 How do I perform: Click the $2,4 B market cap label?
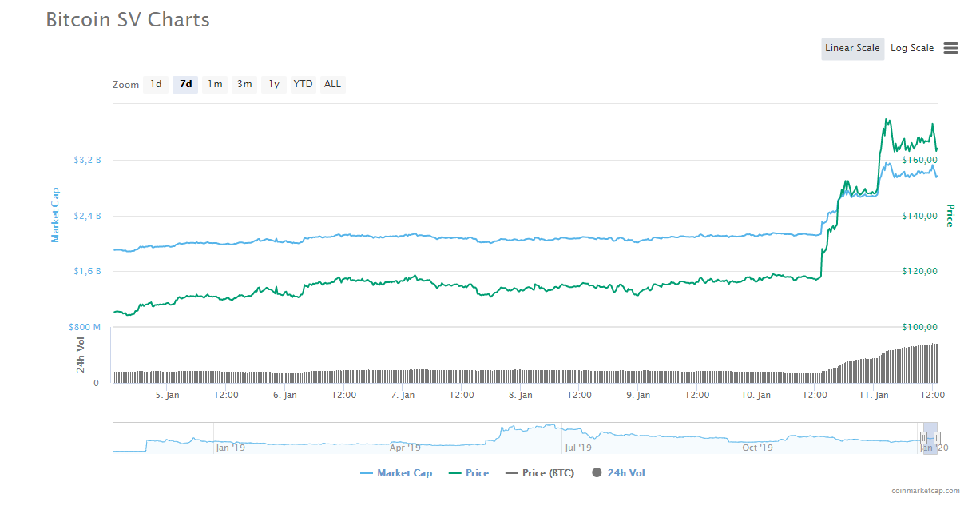pyautogui.click(x=88, y=216)
